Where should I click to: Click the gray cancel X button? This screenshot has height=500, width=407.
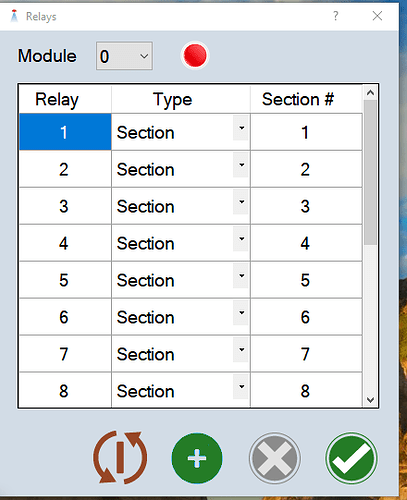275,458
